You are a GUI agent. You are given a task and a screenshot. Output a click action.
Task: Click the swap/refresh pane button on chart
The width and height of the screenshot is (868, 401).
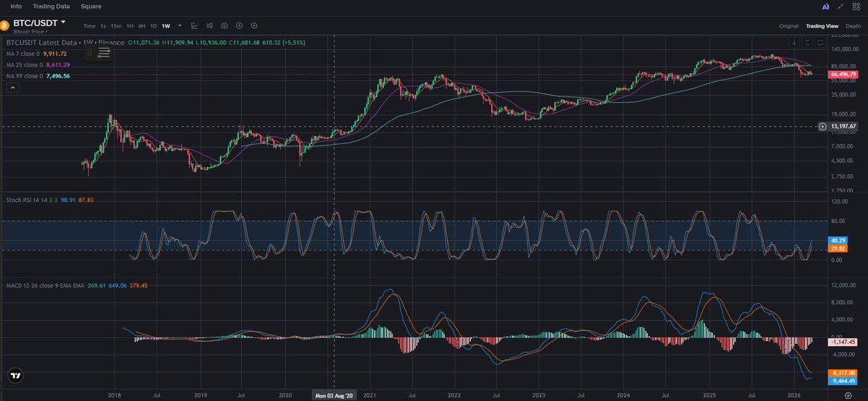821,43
